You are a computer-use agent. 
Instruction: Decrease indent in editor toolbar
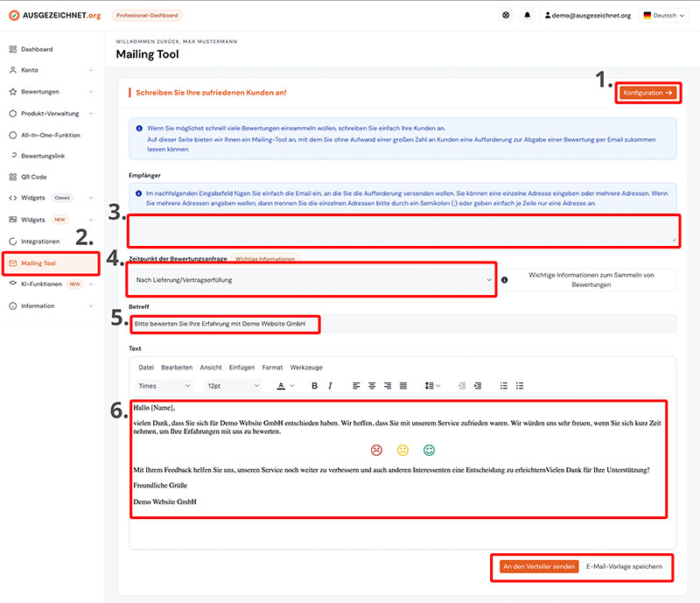point(462,386)
